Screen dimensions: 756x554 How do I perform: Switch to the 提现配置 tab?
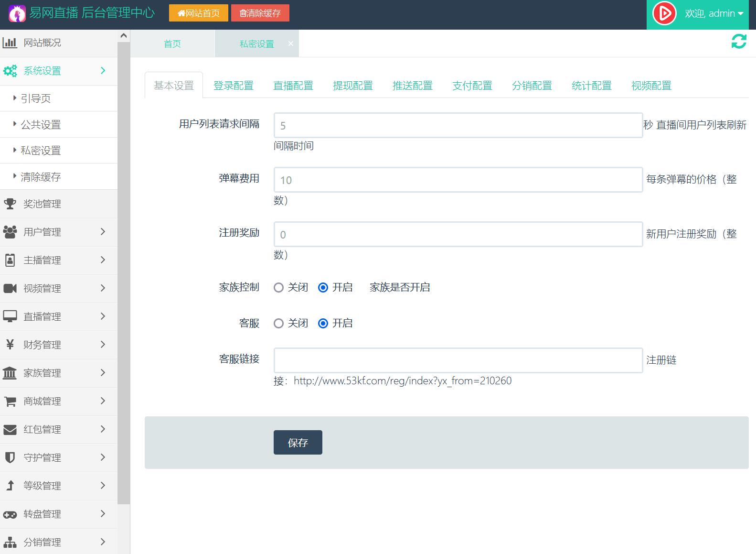(352, 86)
